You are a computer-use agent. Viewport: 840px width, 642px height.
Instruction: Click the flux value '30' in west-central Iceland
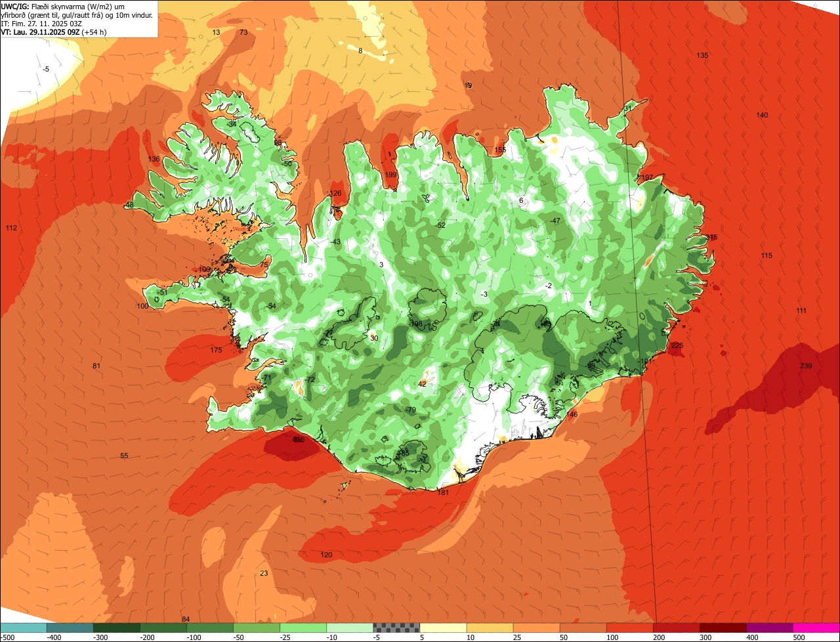[374, 338]
